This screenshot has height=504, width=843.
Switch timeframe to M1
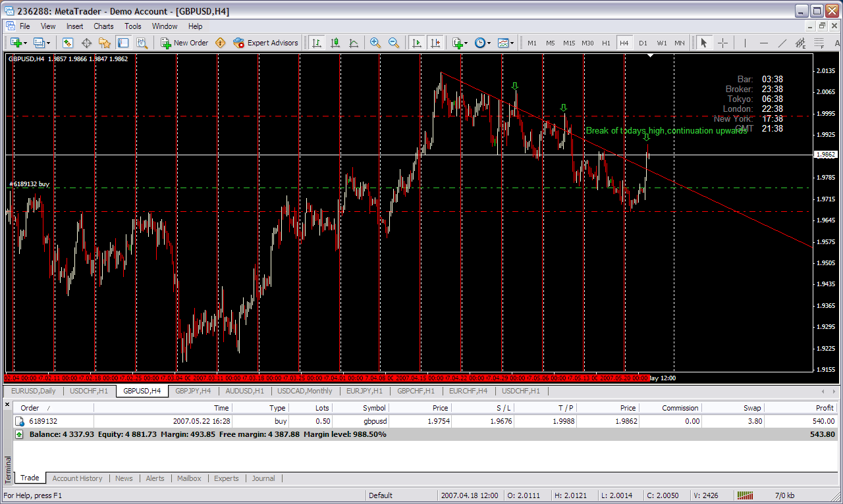pos(532,43)
